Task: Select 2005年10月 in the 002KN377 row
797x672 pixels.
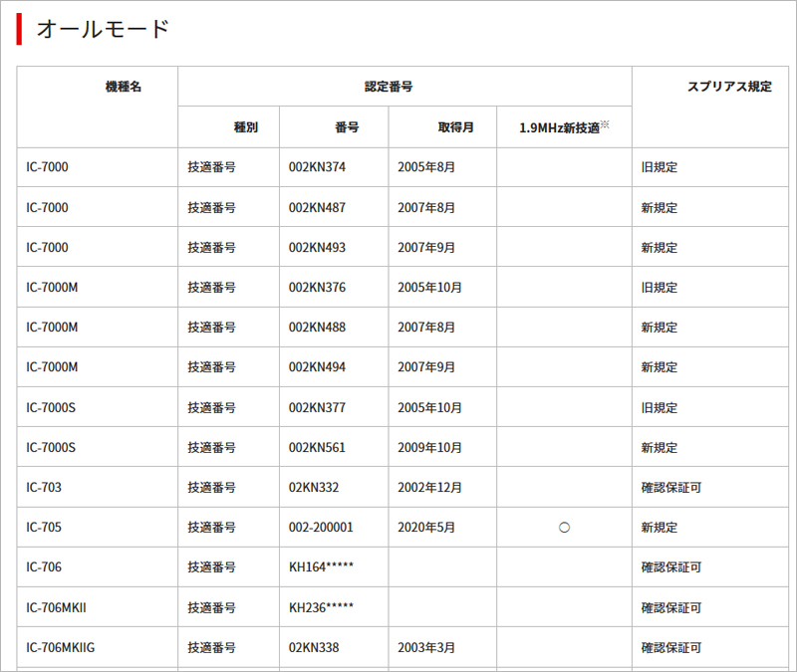Action: (430, 407)
